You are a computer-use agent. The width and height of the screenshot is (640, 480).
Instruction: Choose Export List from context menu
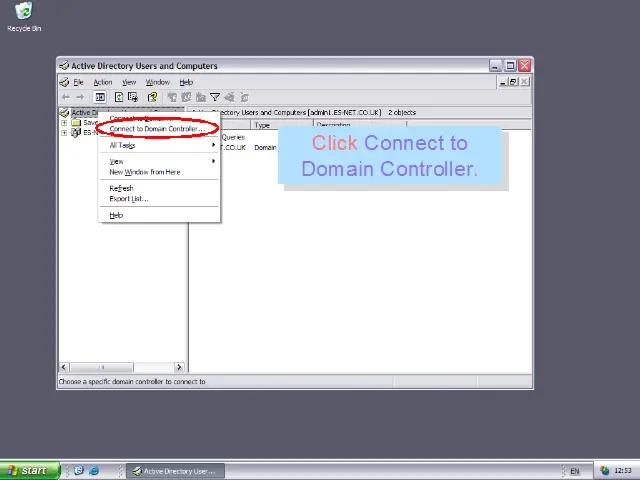128,198
